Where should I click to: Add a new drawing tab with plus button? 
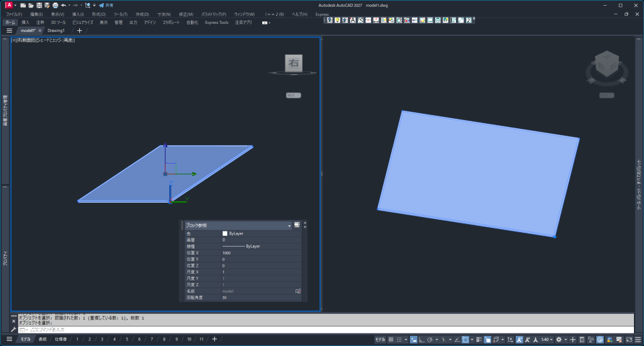[x=79, y=30]
